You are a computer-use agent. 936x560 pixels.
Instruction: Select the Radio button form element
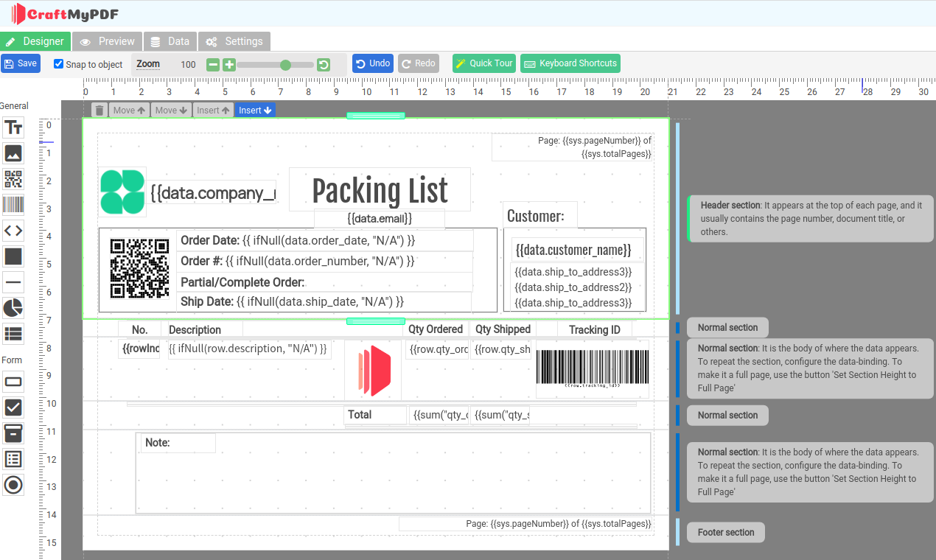pyautogui.click(x=13, y=485)
